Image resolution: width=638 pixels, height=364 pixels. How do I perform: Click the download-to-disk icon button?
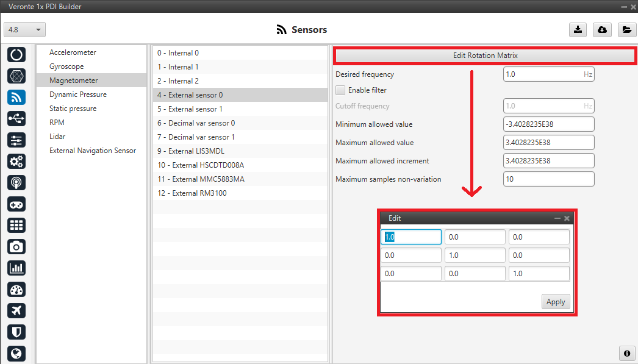point(578,30)
